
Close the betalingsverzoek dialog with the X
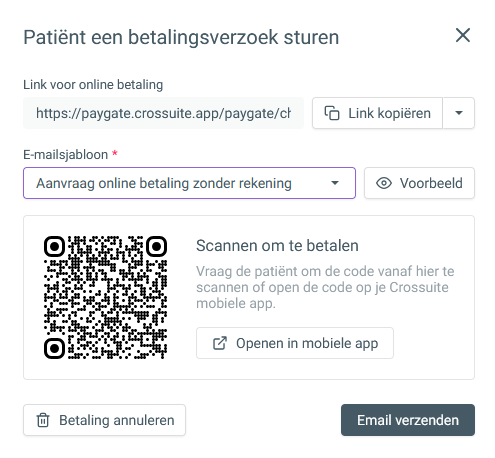(x=463, y=35)
